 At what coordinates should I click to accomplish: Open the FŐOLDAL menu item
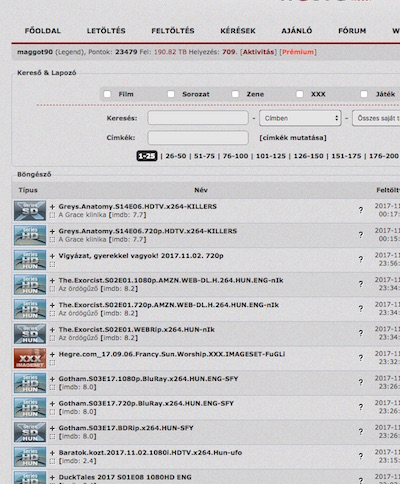coord(43,31)
